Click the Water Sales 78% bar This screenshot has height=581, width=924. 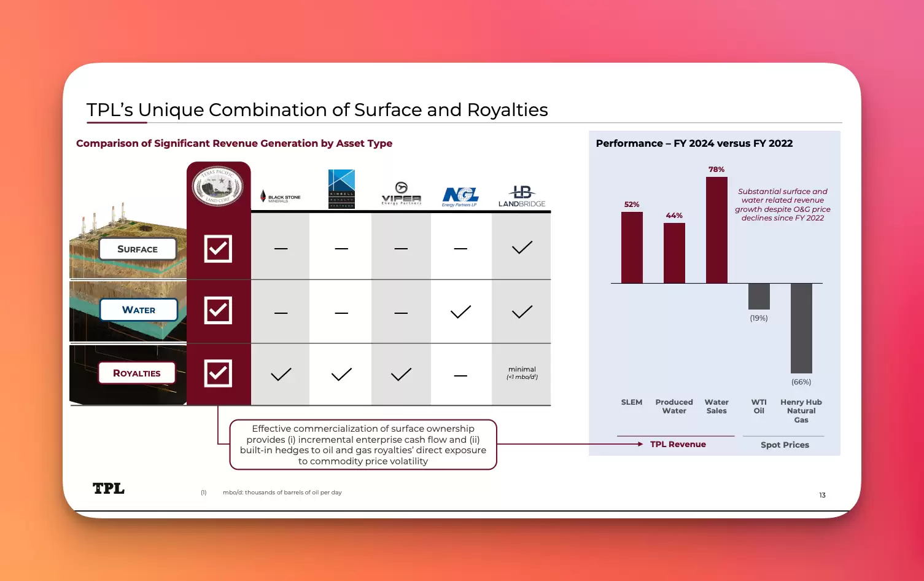[716, 230]
